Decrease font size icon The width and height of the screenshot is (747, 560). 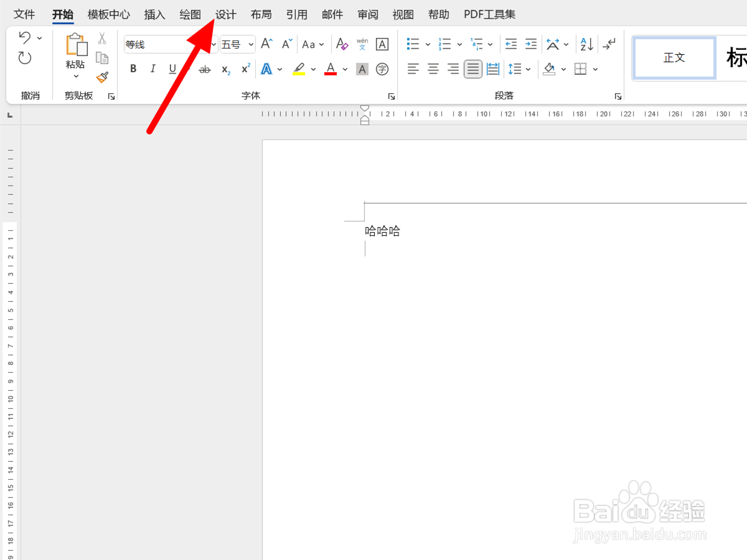tap(286, 44)
